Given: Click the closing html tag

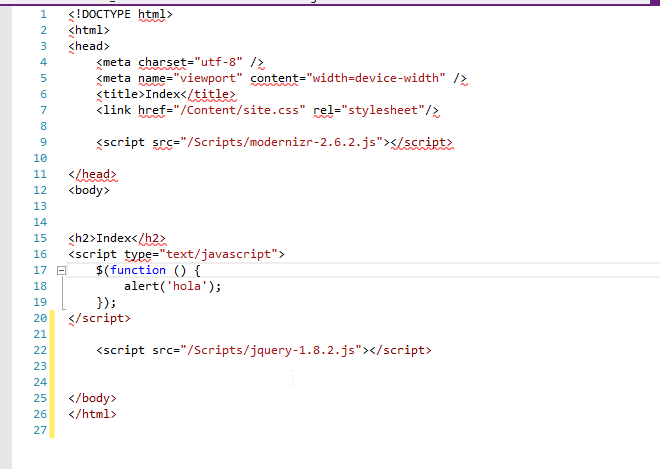Looking at the screenshot, I should 92,414.
